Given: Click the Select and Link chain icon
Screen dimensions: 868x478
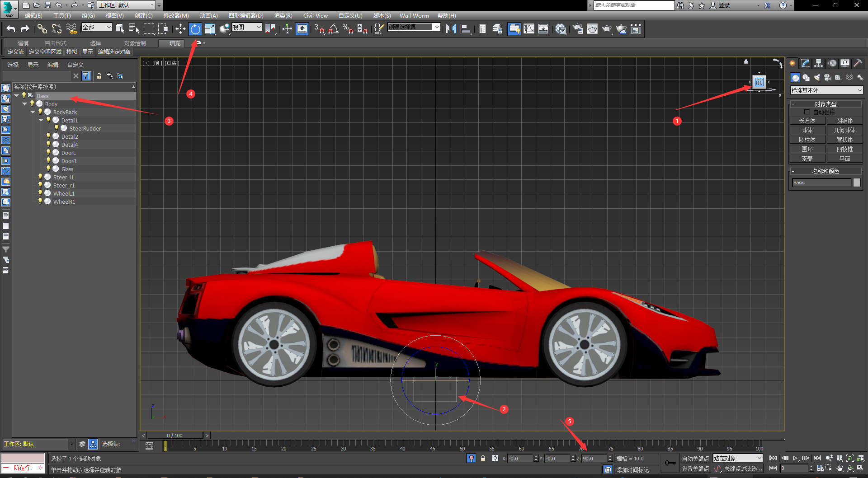Looking at the screenshot, I should [x=42, y=29].
